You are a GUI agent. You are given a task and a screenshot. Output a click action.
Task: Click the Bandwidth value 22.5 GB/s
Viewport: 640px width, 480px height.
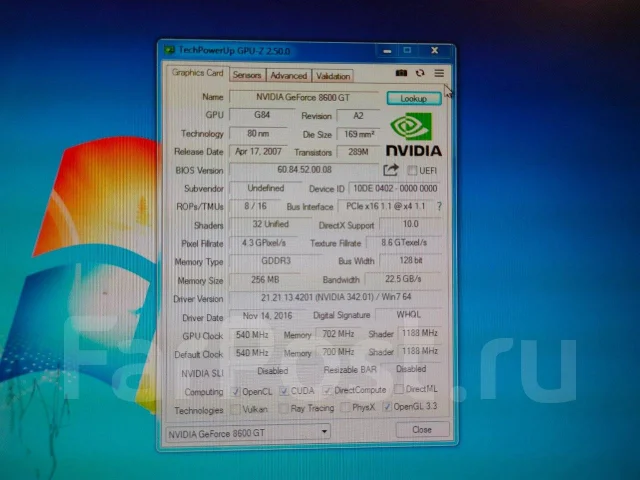(x=403, y=279)
